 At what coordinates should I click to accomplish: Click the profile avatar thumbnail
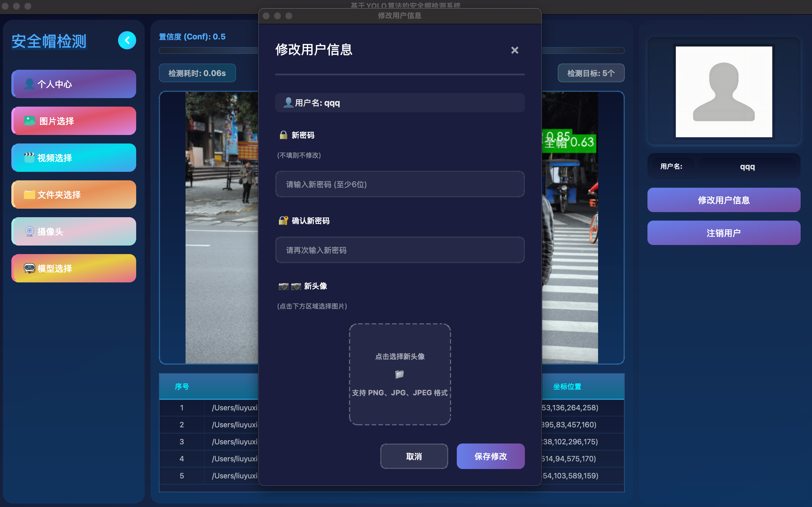coord(723,92)
